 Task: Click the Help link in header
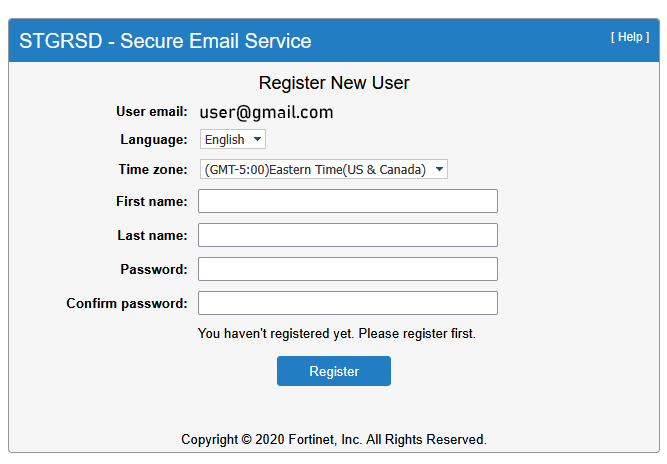click(629, 37)
